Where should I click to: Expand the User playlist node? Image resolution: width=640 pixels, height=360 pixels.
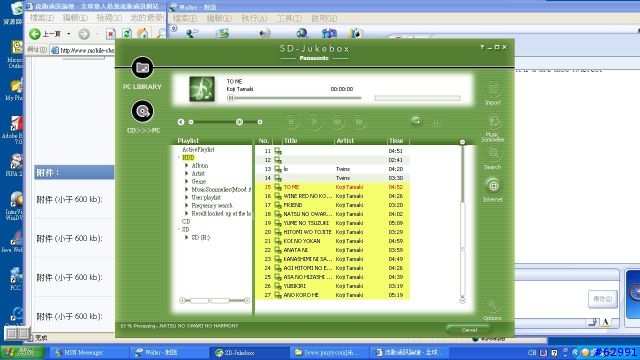coord(187,197)
